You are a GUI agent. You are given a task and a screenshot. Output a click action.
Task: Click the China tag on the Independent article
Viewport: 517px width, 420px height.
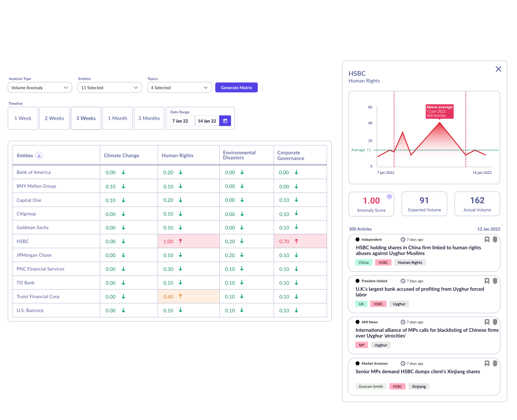[x=364, y=262]
